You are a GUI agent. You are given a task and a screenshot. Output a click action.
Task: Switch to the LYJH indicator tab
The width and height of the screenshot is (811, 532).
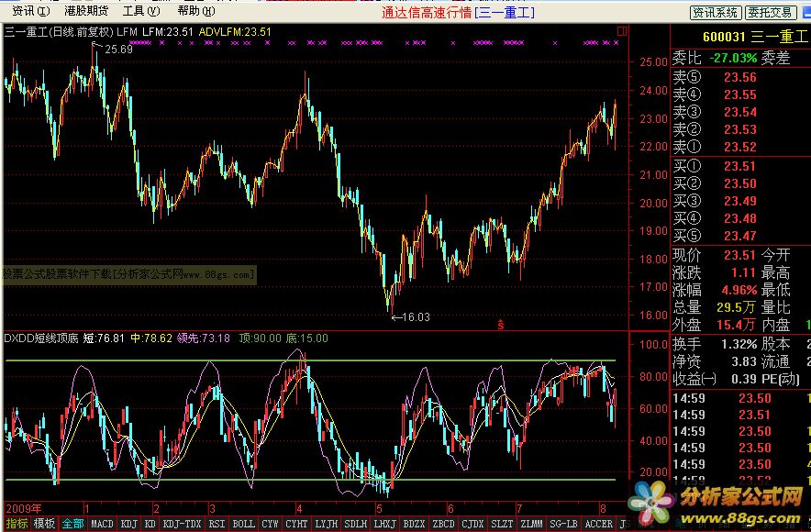point(326,524)
